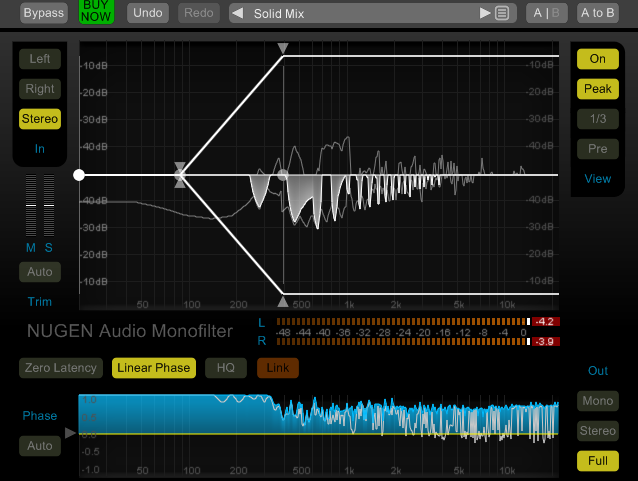Toggle the A|B comparison switch
This screenshot has height=481, width=638.
(547, 13)
